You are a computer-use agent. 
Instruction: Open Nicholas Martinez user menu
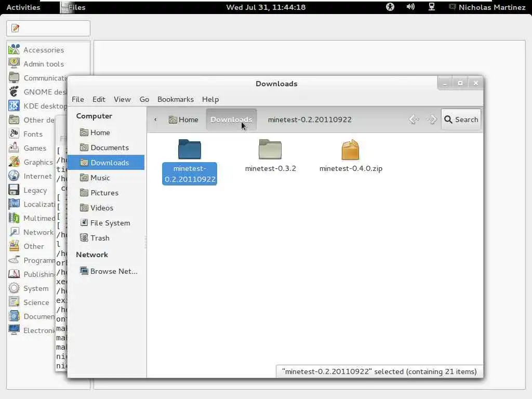(487, 7)
